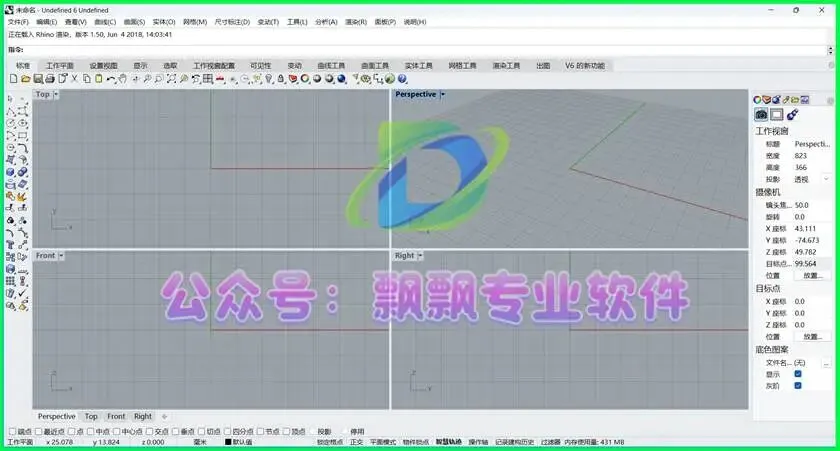This screenshot has width=840, height=451.
Task: Click 放置... button under 目标点 section
Action: pyautogui.click(x=813, y=336)
